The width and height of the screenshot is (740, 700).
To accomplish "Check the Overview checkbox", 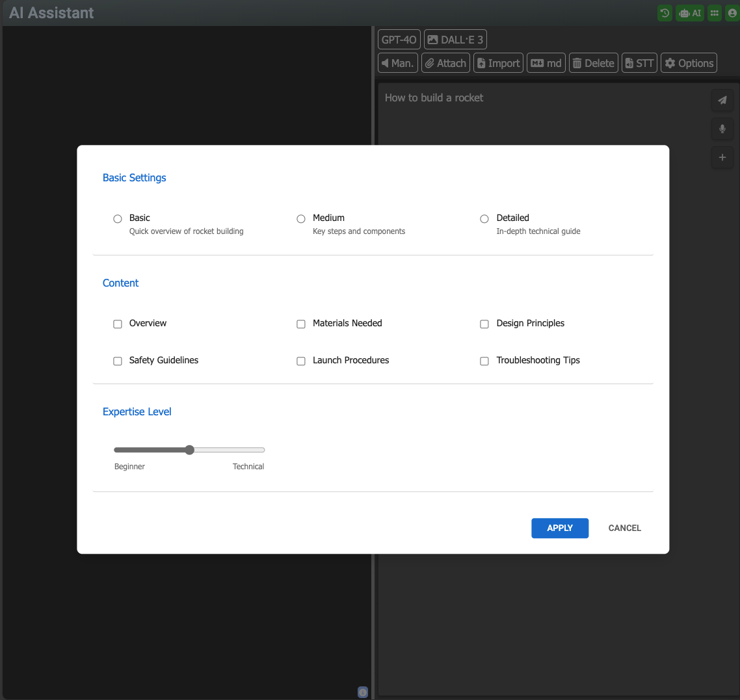I will [118, 324].
